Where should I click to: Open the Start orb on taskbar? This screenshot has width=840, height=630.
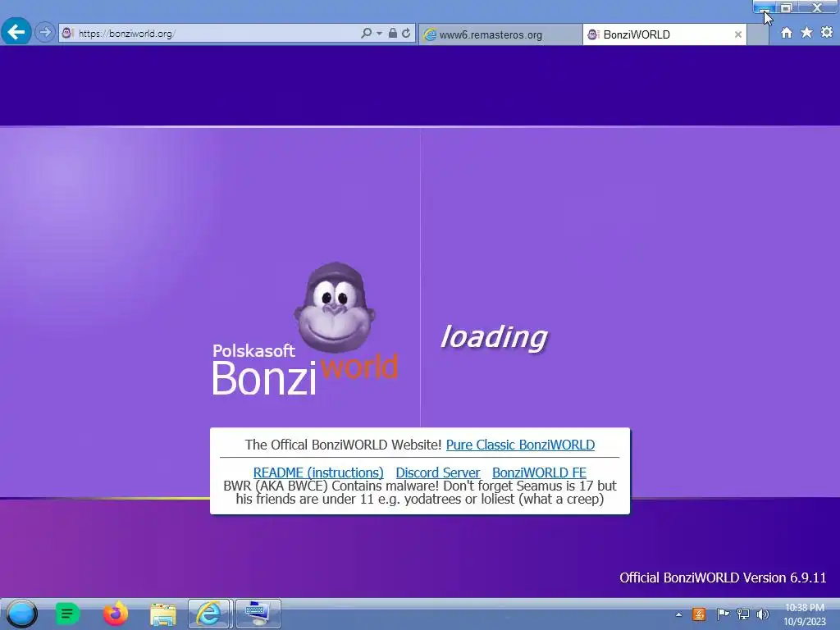tap(21, 614)
